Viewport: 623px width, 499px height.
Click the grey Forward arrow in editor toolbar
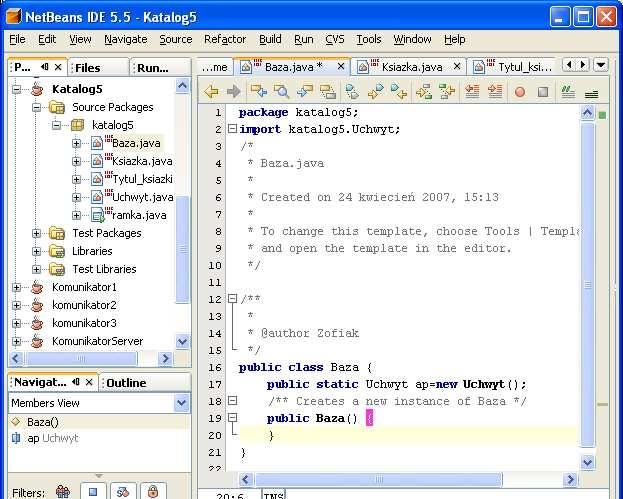[x=233, y=92]
